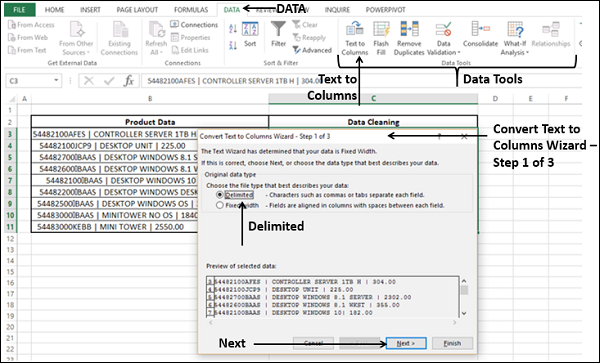Viewport: 600px width, 363px height.
Task: Select the Fixed width radio button
Action: click(220, 205)
